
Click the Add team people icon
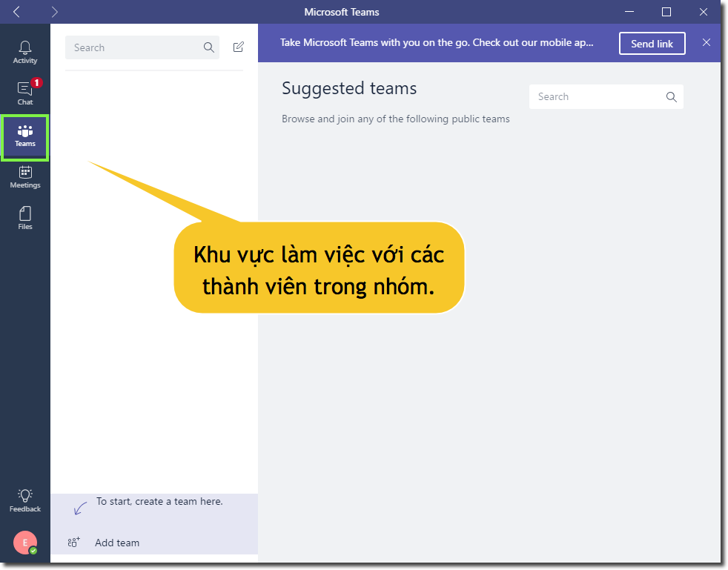click(73, 542)
